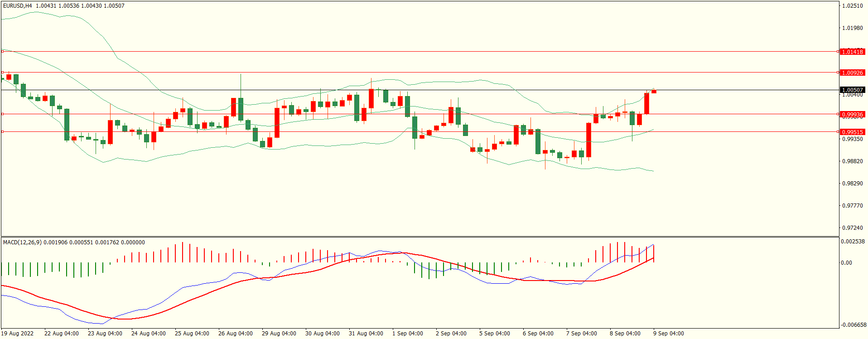Click the 0.00 MACD zero level label
Viewport: 868px width, 339px height.
tap(846, 263)
